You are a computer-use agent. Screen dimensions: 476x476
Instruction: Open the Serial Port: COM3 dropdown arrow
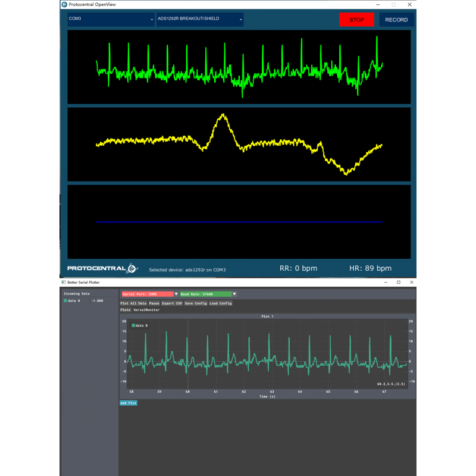click(176, 294)
